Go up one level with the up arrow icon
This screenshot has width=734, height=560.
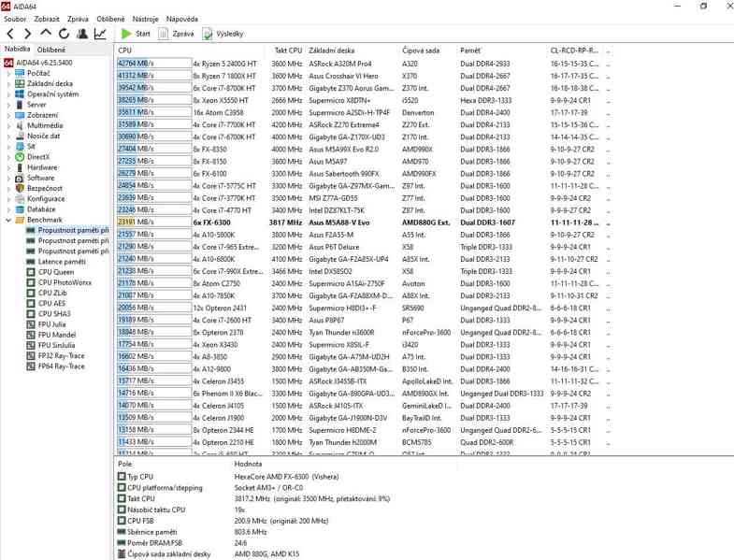[x=46, y=33]
